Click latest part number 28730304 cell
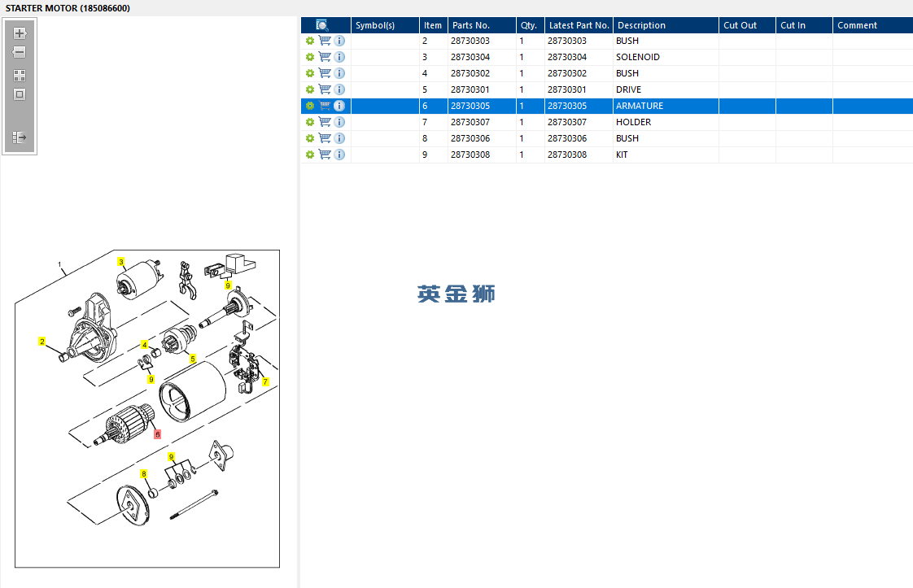 click(579, 57)
